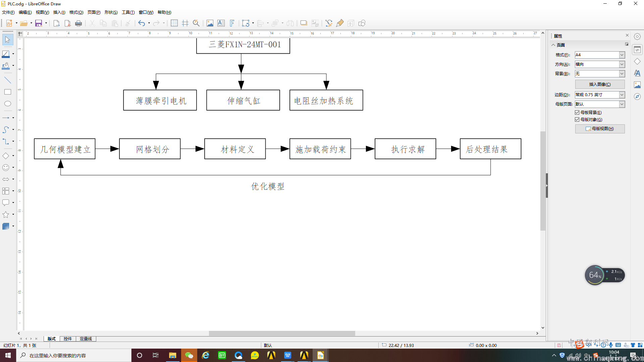Close the 属性 sidebar panel

627,35
